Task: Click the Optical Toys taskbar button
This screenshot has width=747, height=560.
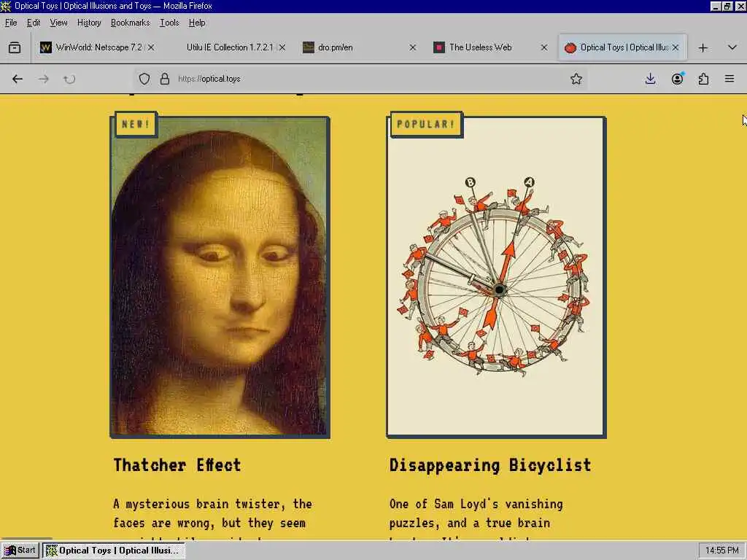Action: [x=113, y=551]
